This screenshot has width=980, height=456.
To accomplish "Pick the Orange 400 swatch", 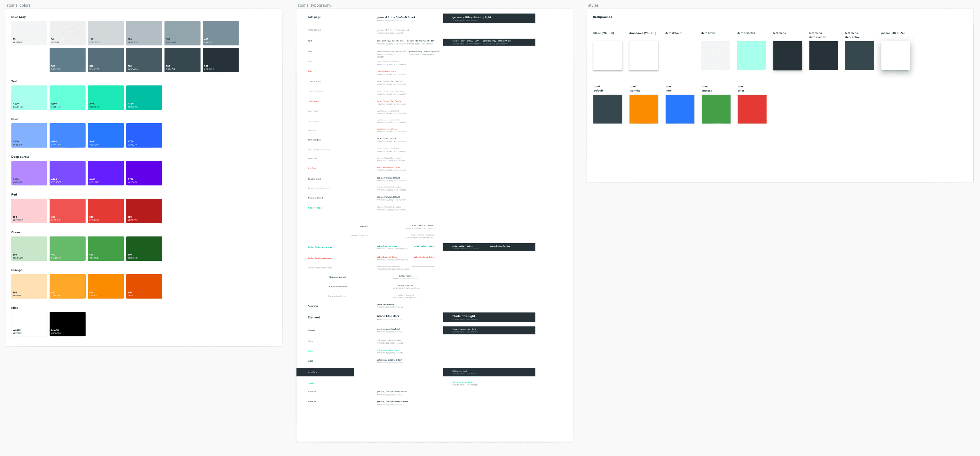I will coord(67,286).
